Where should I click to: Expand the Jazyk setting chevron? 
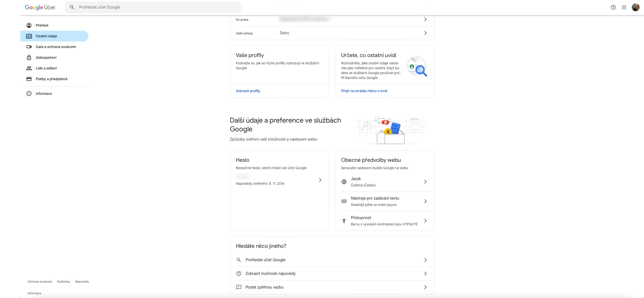[x=425, y=182]
